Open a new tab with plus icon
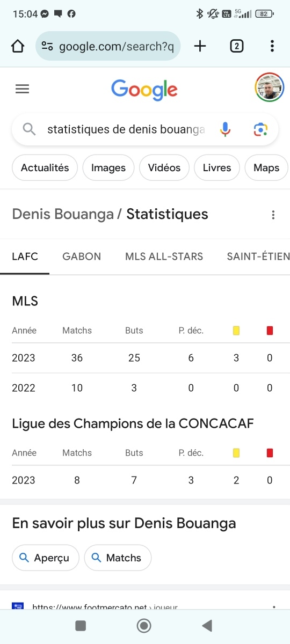This screenshot has width=290, height=644. [x=200, y=46]
